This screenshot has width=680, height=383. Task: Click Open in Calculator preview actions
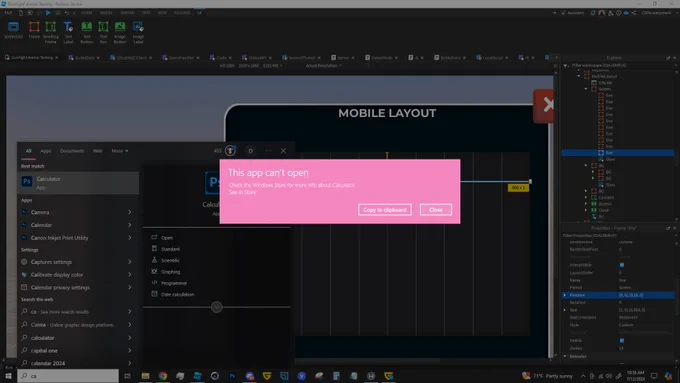[167, 238]
